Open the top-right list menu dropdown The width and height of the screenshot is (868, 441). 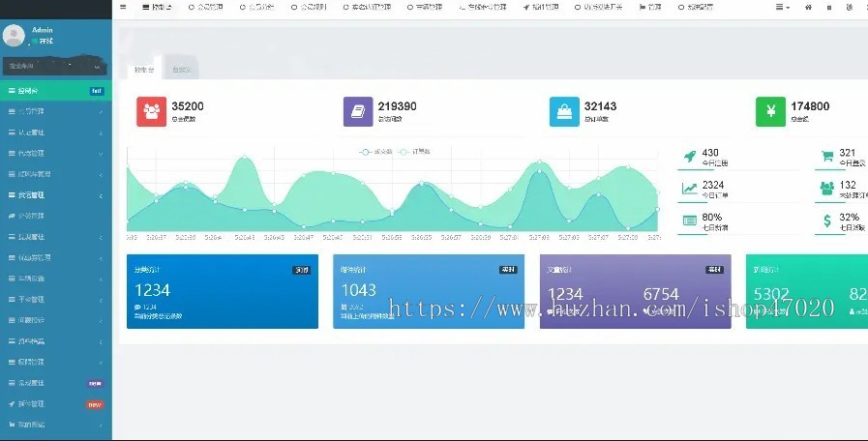(782, 7)
